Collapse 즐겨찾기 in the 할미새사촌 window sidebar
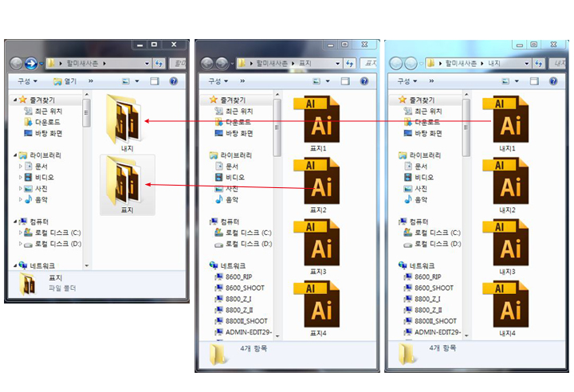 [15, 100]
